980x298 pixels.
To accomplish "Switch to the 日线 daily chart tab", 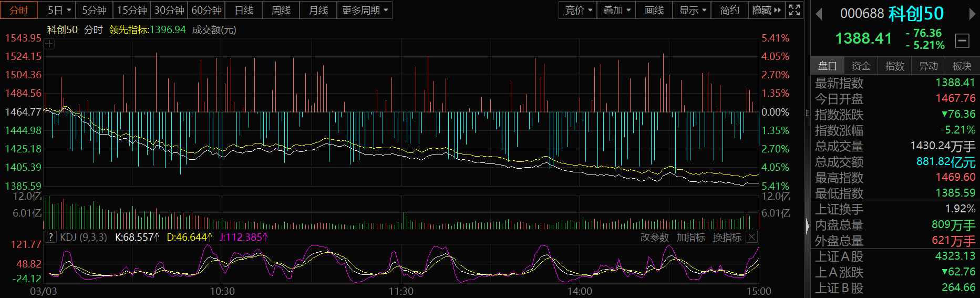I will (x=244, y=10).
